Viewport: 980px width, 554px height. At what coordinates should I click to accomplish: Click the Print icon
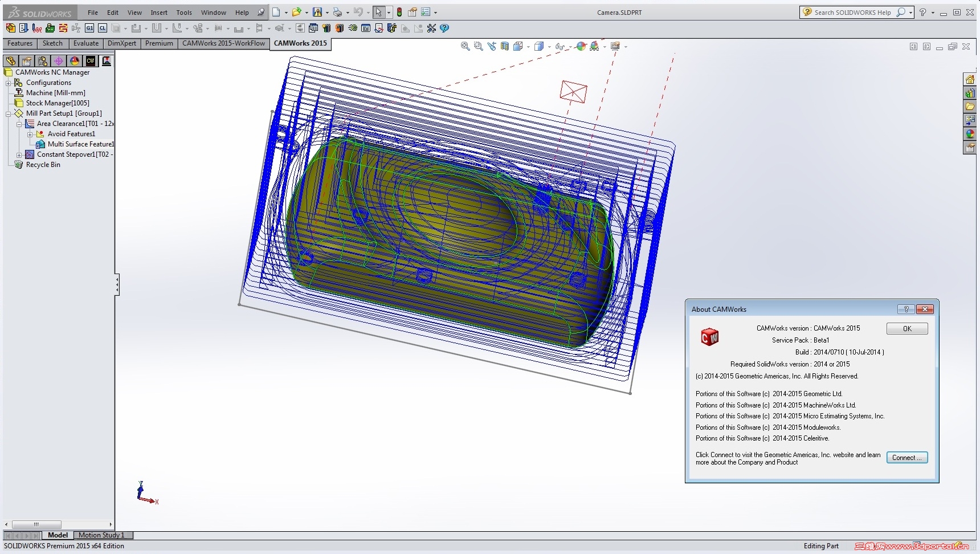tap(337, 12)
